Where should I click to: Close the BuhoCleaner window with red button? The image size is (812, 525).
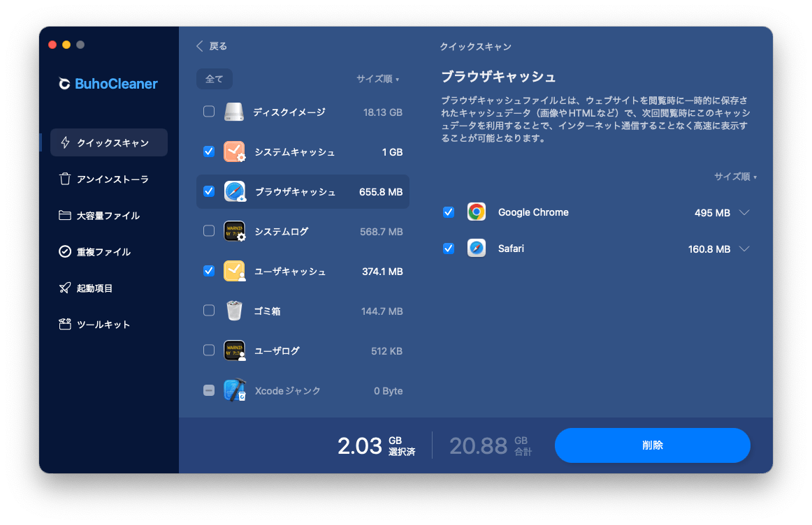52,45
